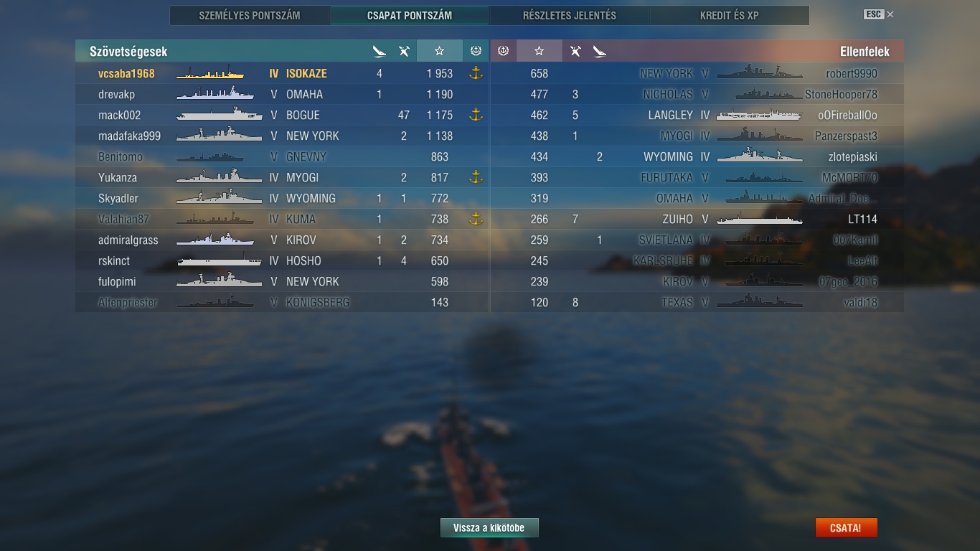
Task: Switch to the Részletes Jelentés tab
Action: pyautogui.click(x=570, y=15)
